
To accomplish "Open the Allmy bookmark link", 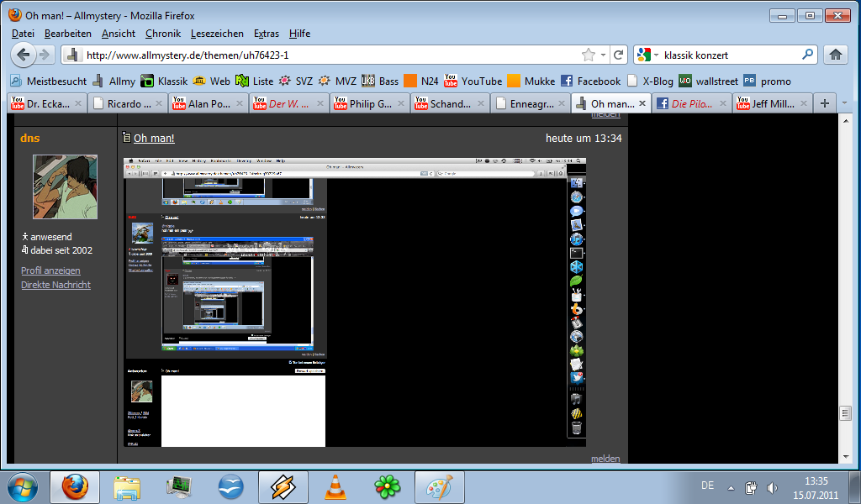I will pyautogui.click(x=114, y=81).
